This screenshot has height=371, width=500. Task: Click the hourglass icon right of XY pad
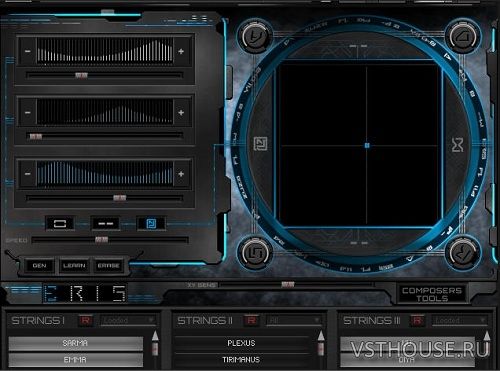pos(458,145)
